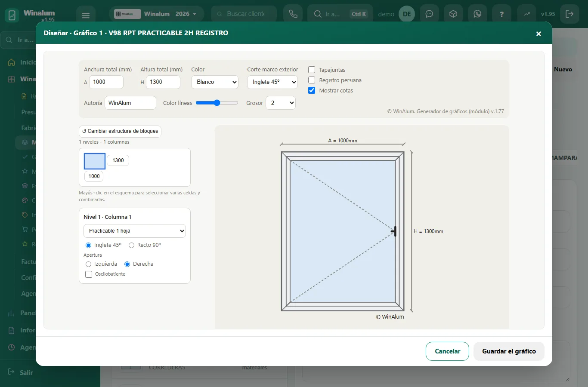Enable the Registro persiana checkbox
The width and height of the screenshot is (588, 387).
click(312, 80)
